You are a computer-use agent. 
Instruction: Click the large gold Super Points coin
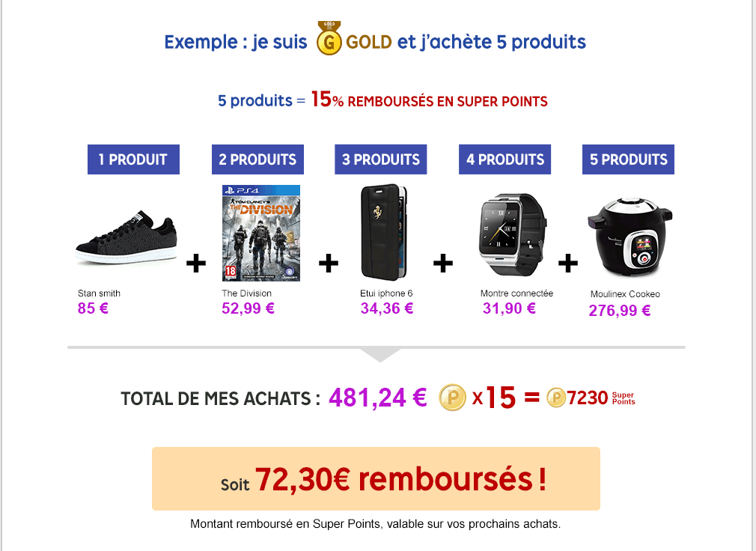(452, 398)
